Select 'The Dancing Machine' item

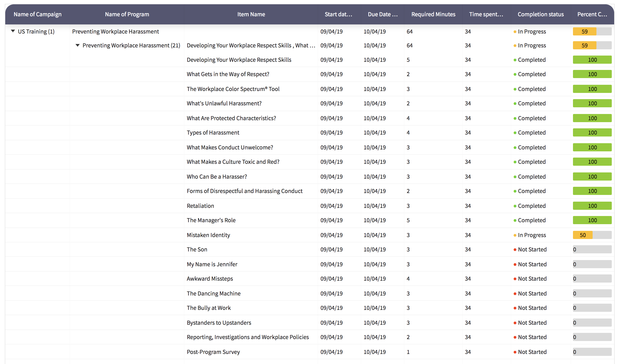(x=214, y=294)
